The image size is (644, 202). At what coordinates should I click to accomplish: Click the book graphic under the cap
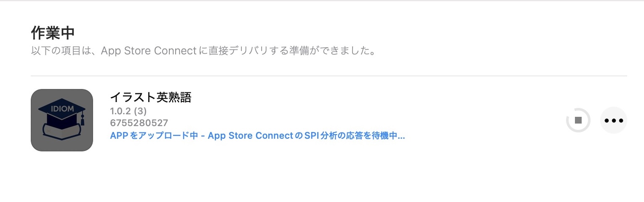(62, 132)
